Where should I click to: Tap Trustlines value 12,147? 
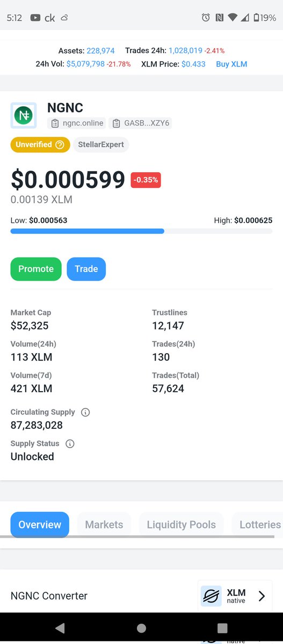(x=168, y=326)
